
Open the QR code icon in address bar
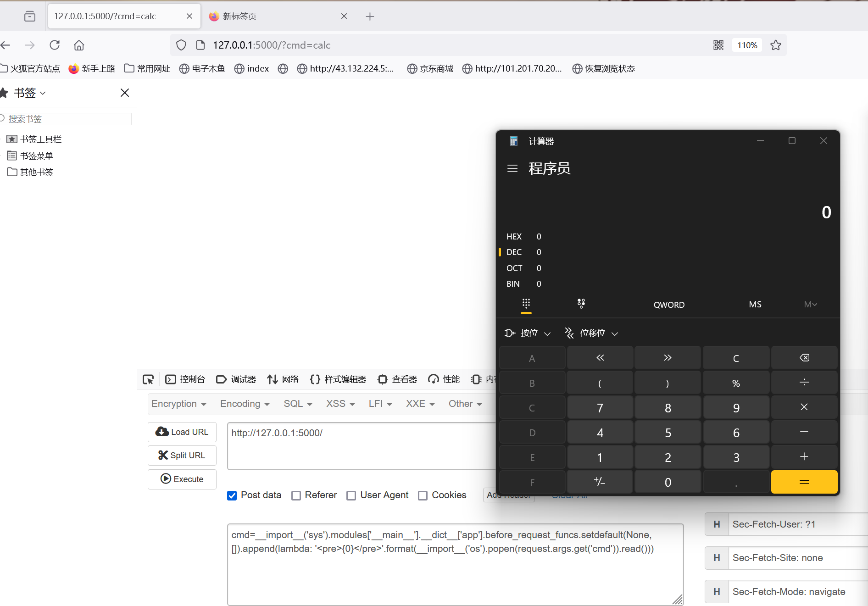tap(718, 45)
